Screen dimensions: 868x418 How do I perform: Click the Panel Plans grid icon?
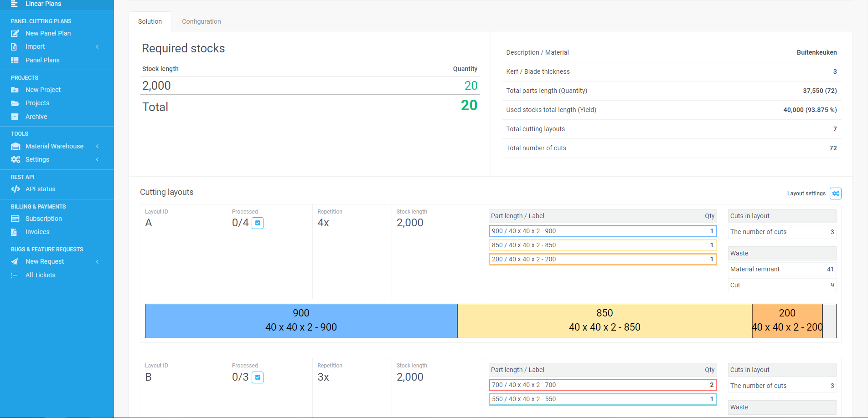[15, 60]
